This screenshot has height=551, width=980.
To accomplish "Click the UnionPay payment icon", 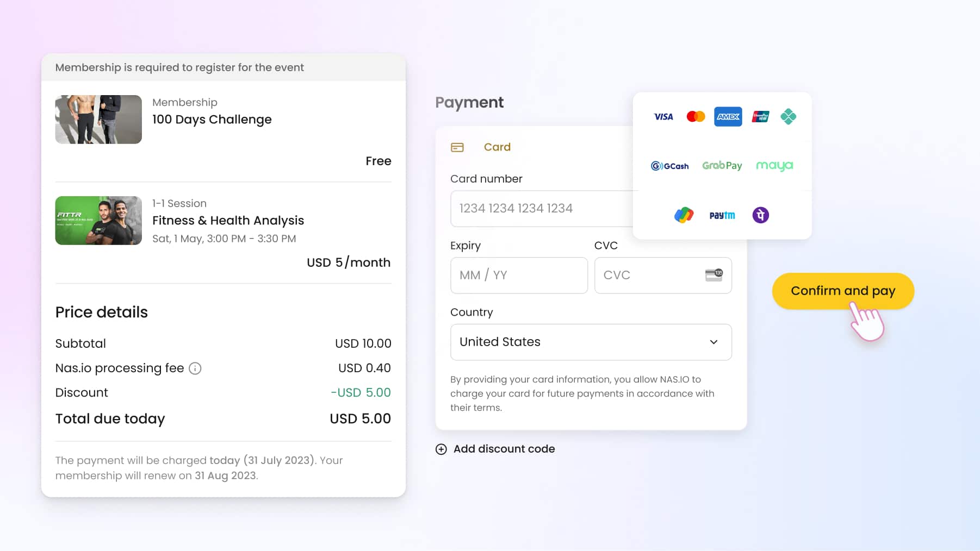I will coord(760,116).
